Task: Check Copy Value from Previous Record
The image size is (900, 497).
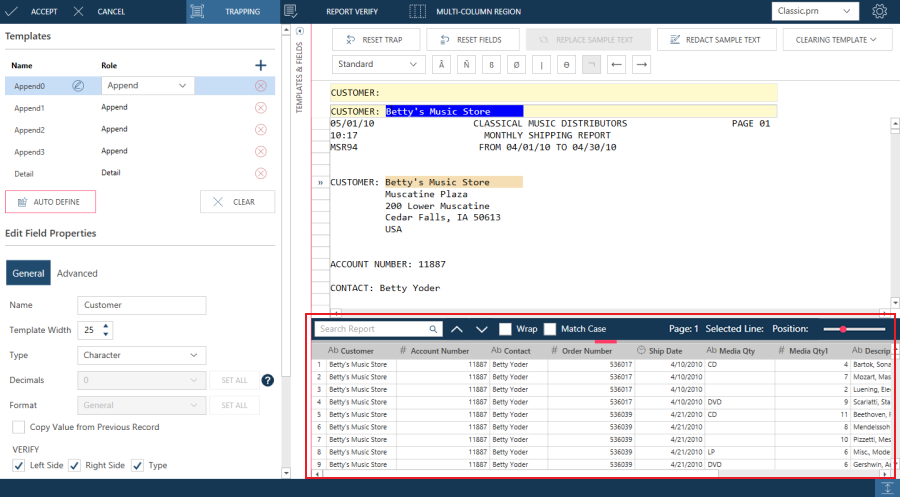Action: pyautogui.click(x=19, y=427)
